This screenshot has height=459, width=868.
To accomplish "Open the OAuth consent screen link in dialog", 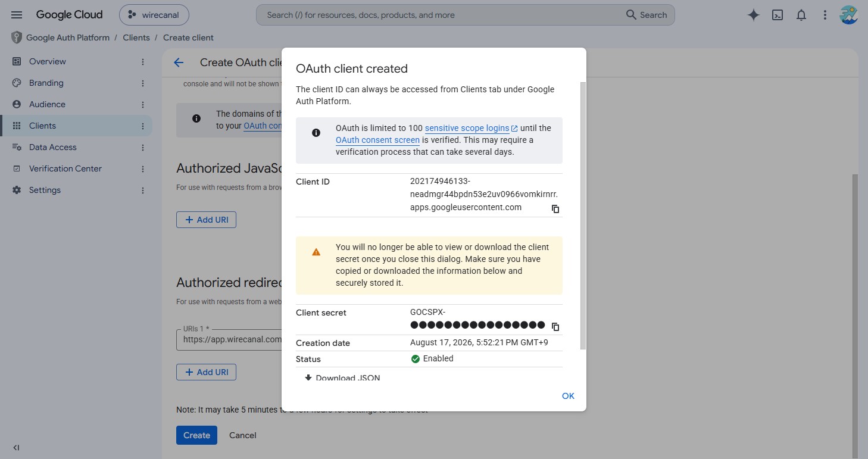I will pyautogui.click(x=377, y=140).
